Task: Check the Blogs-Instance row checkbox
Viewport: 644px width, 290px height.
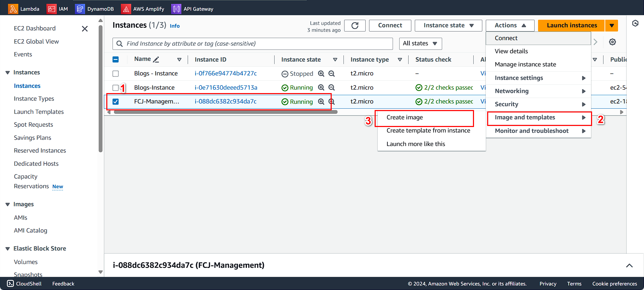Action: click(116, 88)
